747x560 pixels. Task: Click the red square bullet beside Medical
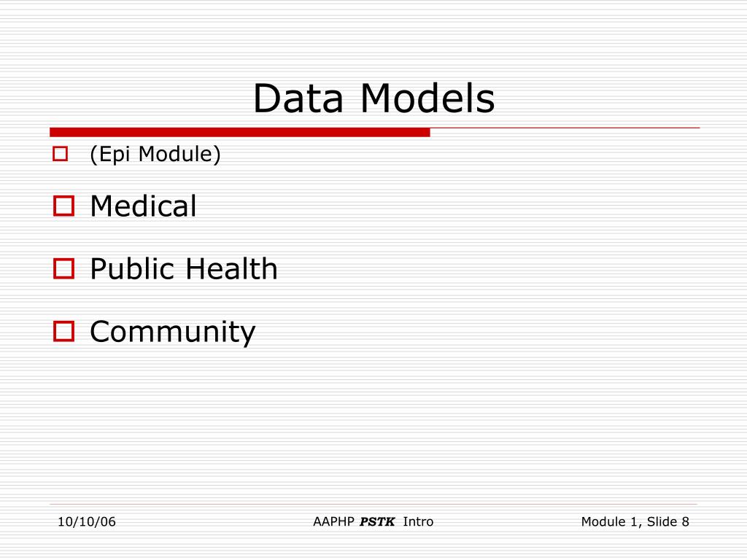tap(63, 206)
